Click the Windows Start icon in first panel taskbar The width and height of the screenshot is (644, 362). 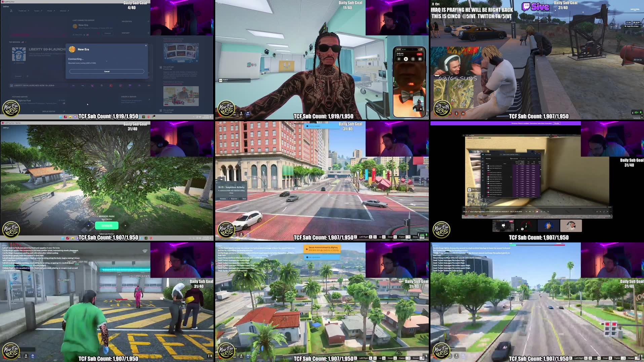point(61,117)
